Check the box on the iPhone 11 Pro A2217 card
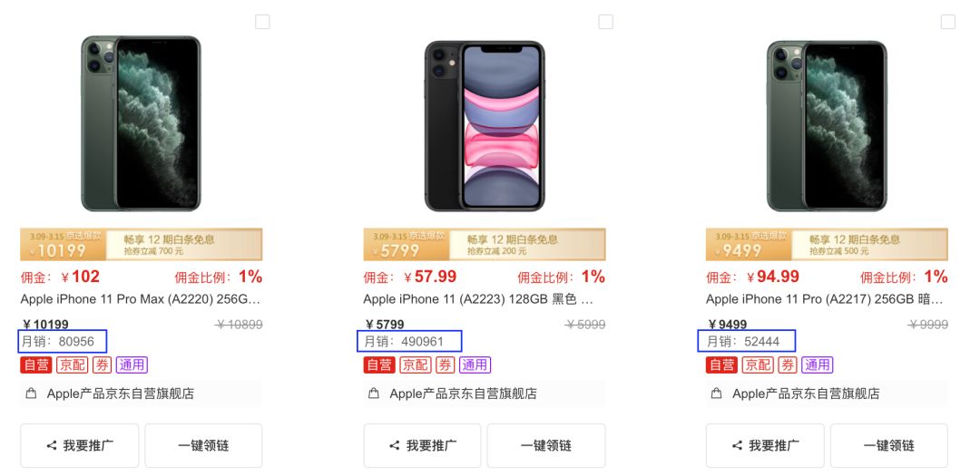Image resolution: width=980 pixels, height=476 pixels. [948, 22]
